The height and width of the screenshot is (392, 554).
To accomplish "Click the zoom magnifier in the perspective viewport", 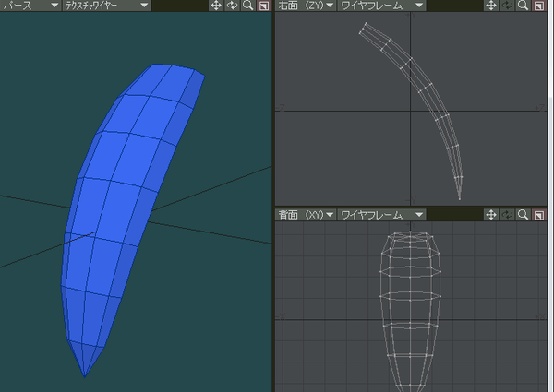I will (248, 6).
